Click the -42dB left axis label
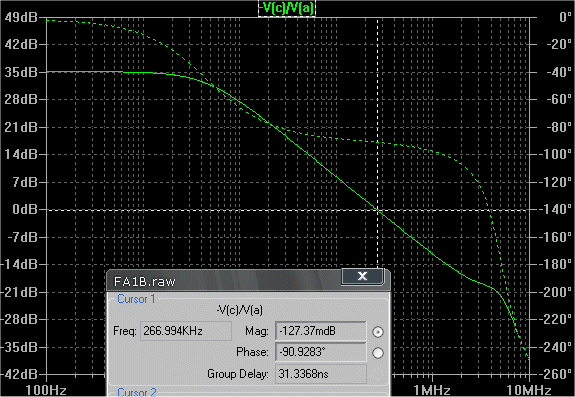Image resolution: width=575 pixels, height=397 pixels. (20, 374)
